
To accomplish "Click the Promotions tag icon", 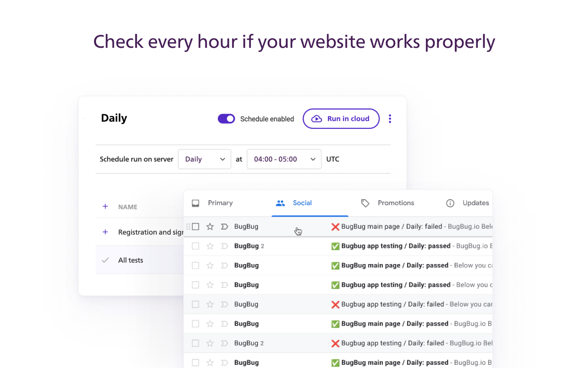I will [x=365, y=203].
